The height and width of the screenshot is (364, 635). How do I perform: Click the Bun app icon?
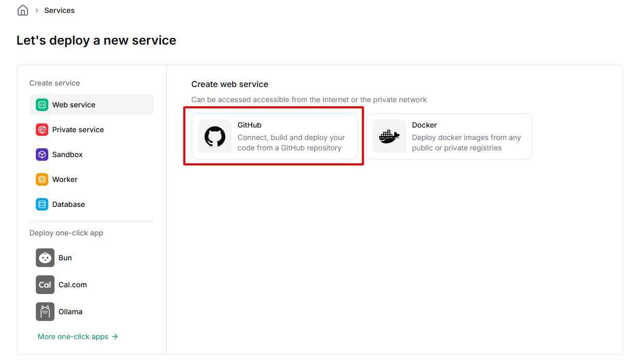click(x=45, y=258)
